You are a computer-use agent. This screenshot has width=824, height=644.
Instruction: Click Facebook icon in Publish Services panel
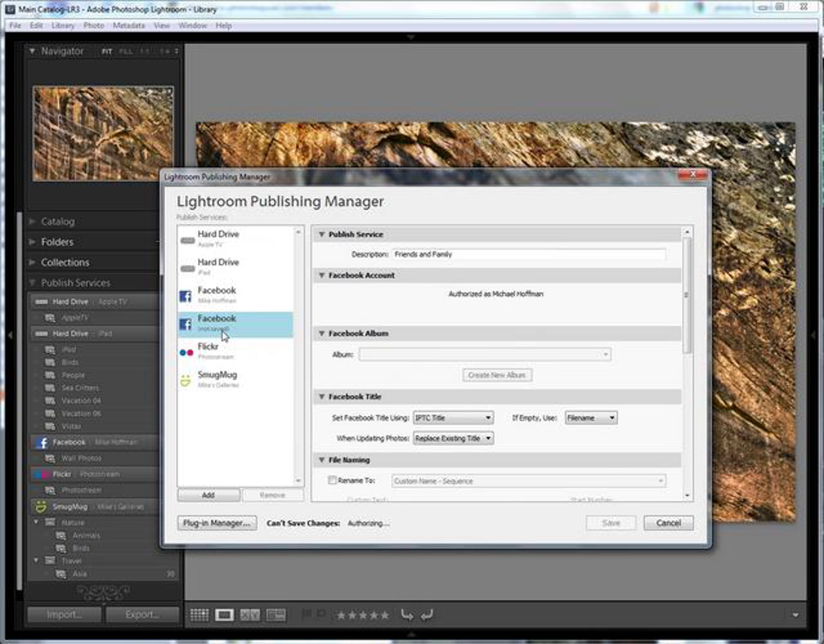coord(42,442)
